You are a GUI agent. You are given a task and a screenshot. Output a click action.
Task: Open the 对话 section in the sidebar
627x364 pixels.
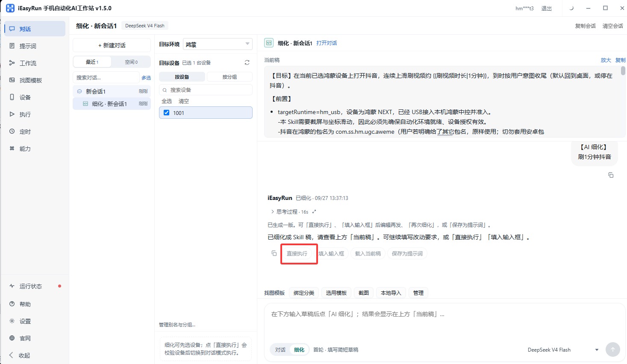[35, 29]
